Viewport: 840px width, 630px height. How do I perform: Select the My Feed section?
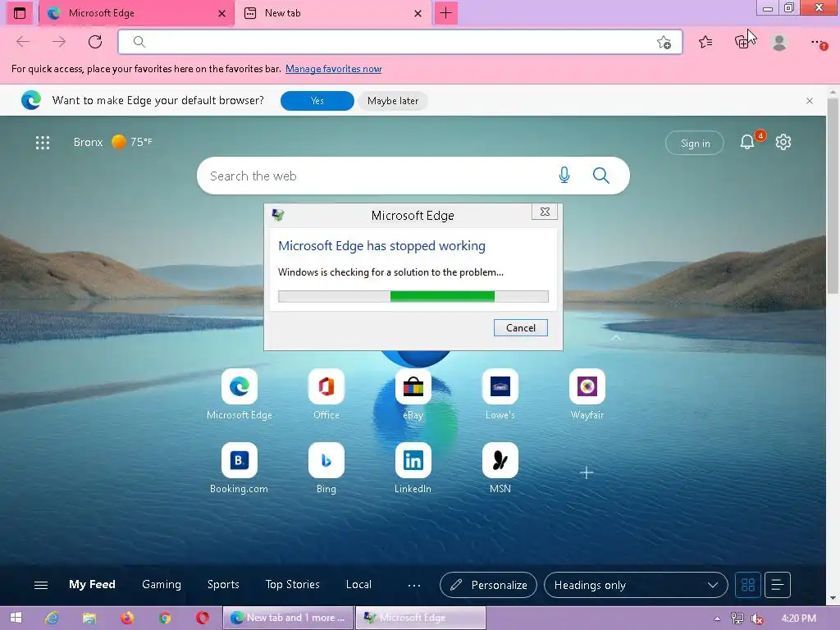(x=92, y=584)
